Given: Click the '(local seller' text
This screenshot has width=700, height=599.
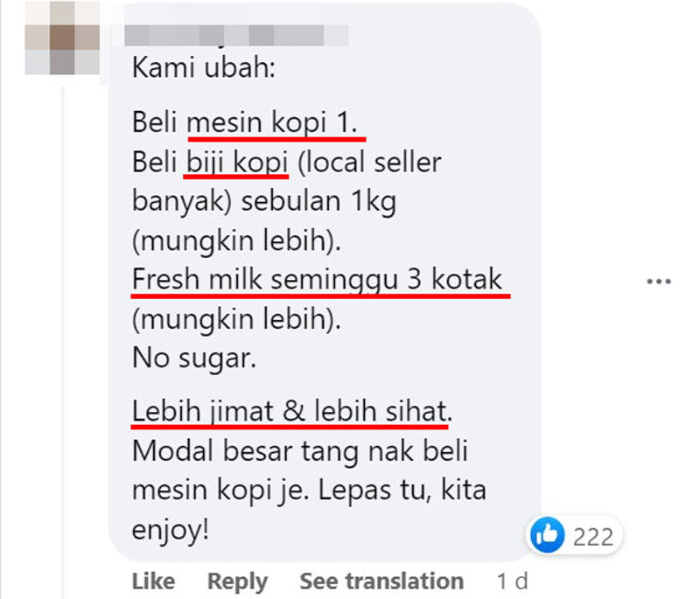Looking at the screenshot, I should click(x=369, y=162).
